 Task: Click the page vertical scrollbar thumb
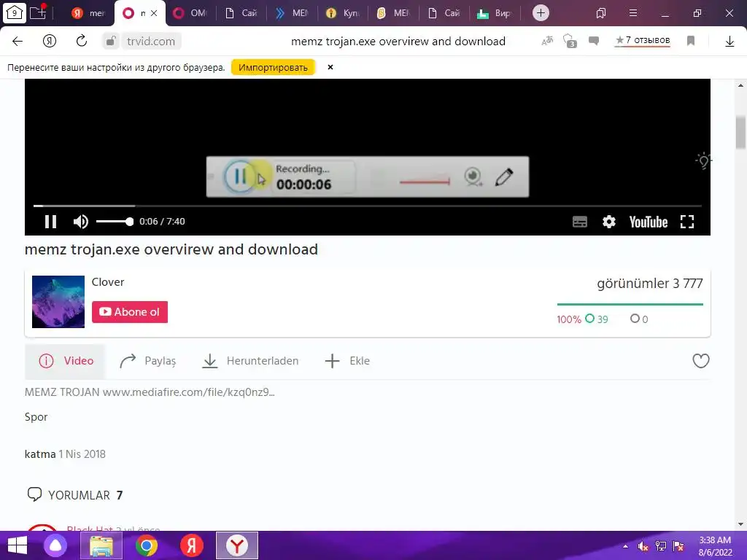(740, 133)
